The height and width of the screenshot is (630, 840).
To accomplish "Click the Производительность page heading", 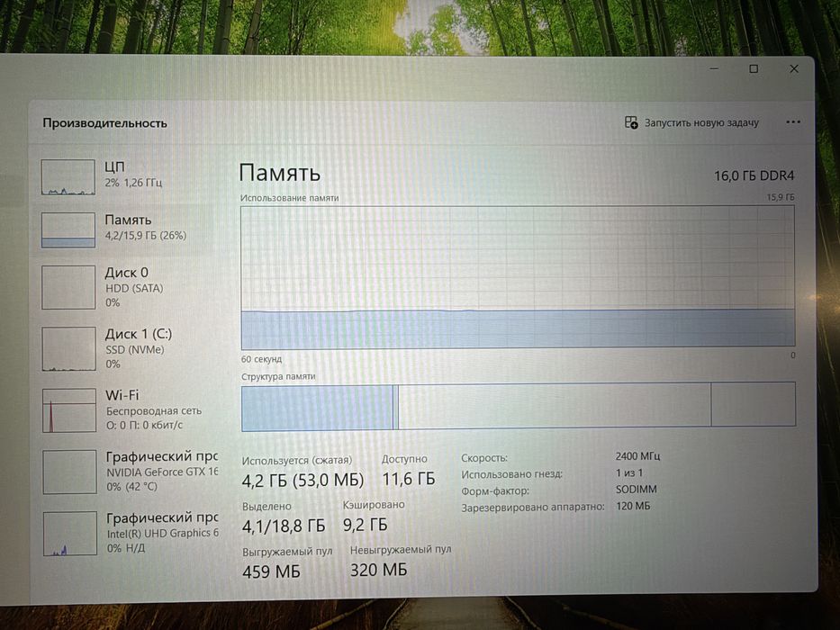I will (105, 123).
